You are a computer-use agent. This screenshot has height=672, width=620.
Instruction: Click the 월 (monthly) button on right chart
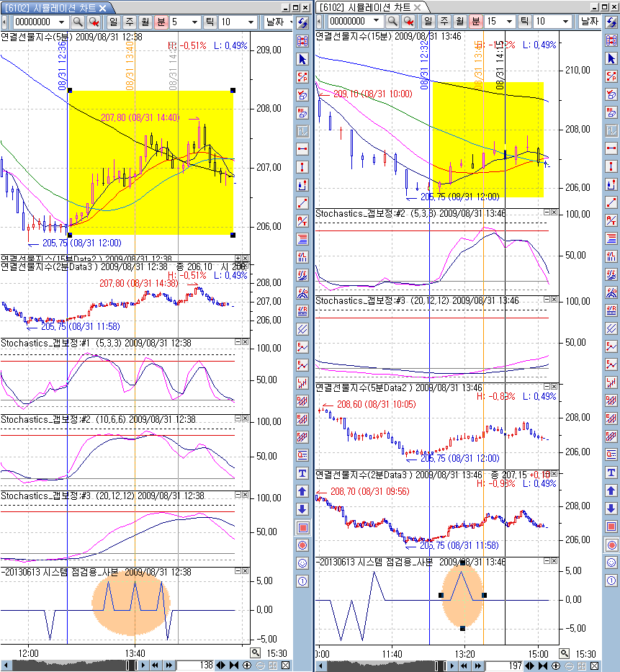(x=459, y=21)
